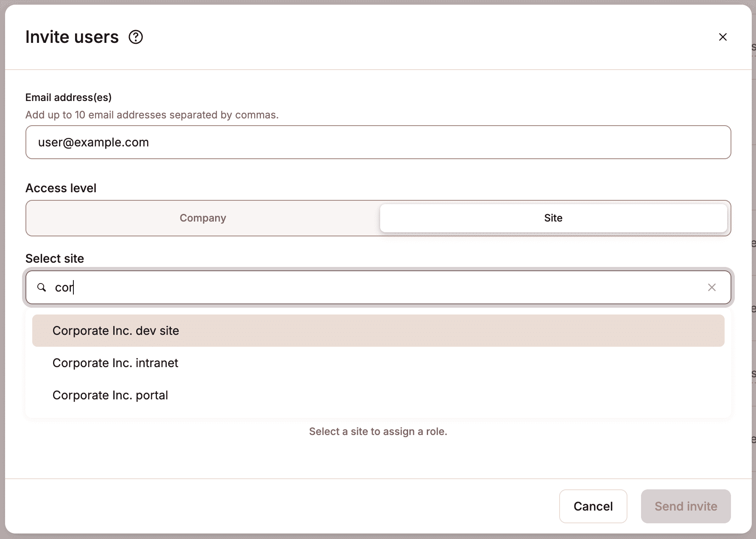Click the magnifying glass search icon
The width and height of the screenshot is (756, 539).
(x=41, y=287)
